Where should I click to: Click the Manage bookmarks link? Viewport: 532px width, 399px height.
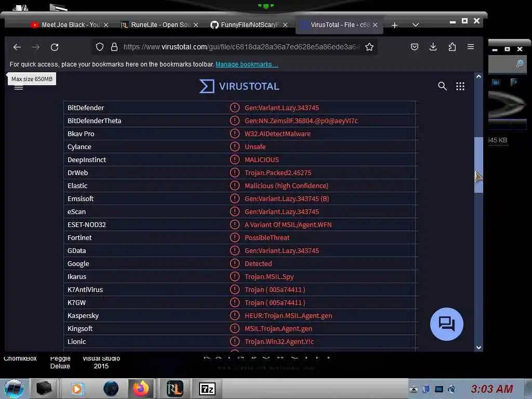tap(247, 64)
